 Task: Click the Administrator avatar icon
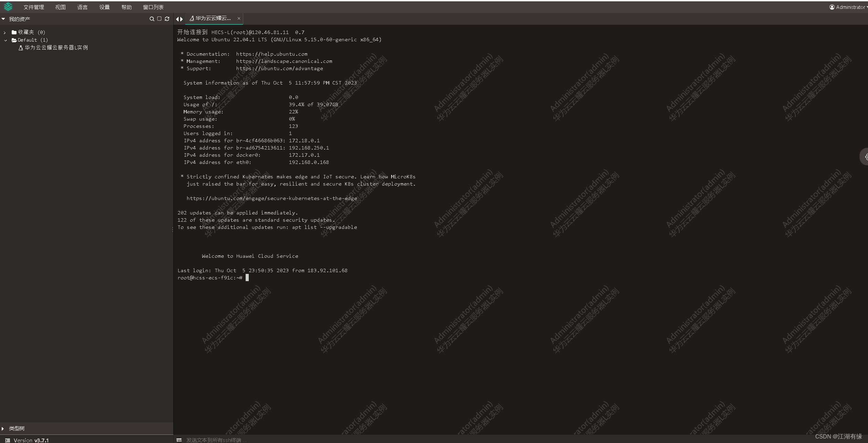click(832, 7)
